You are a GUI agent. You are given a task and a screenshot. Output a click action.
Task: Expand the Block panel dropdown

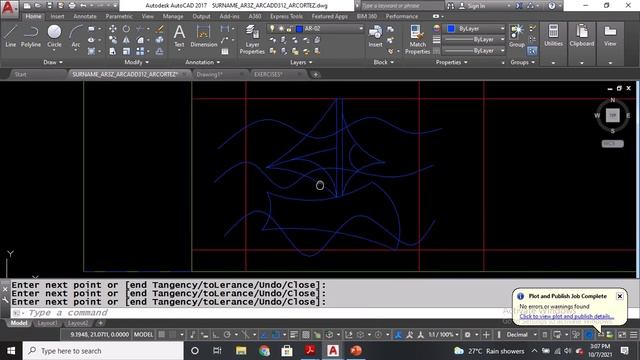pyautogui.click(x=384, y=62)
